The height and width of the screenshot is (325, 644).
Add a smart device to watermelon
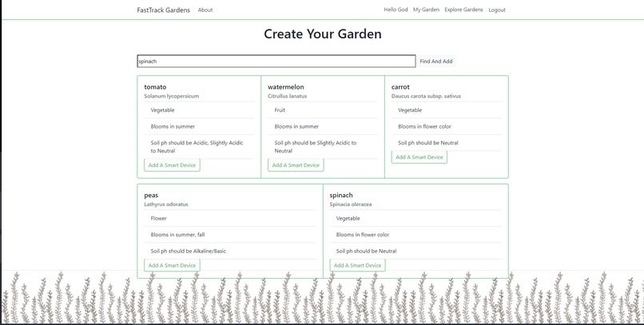(x=296, y=165)
